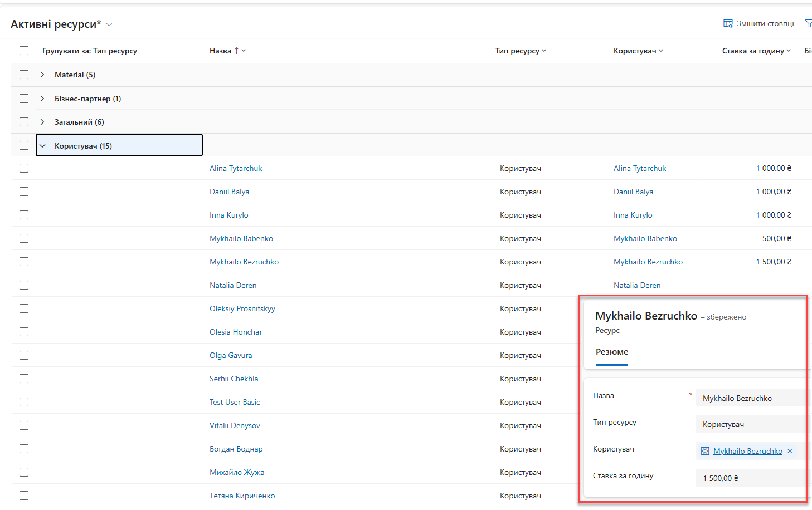This screenshot has height=510, width=812.
Task: Select the Test User Basic row checkbox
Action: [24, 402]
